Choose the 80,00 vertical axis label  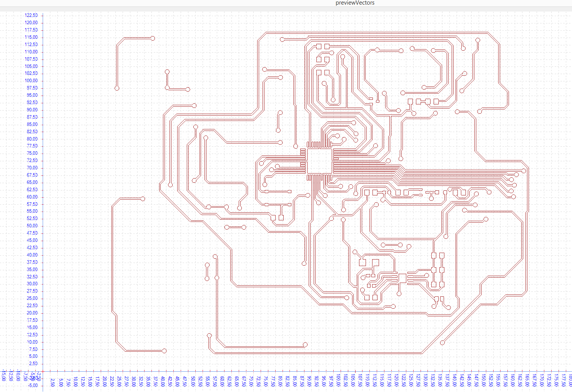click(x=32, y=139)
